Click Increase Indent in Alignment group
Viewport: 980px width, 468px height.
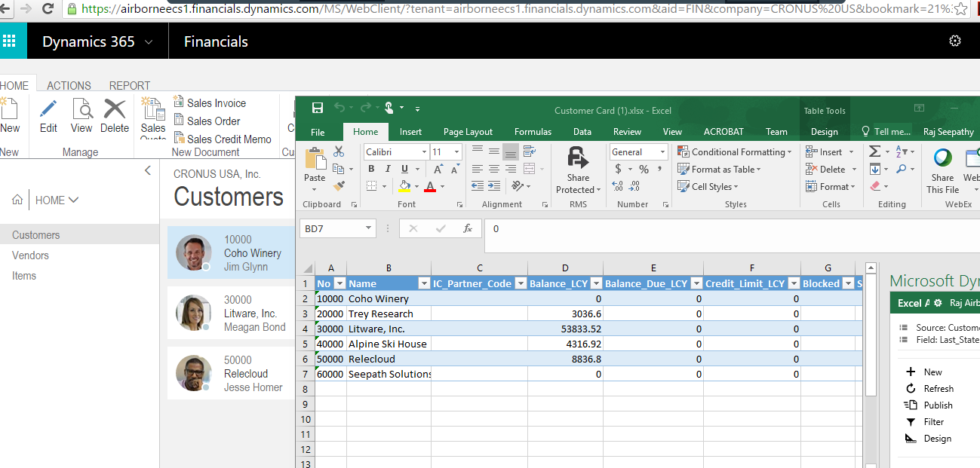pos(494,185)
